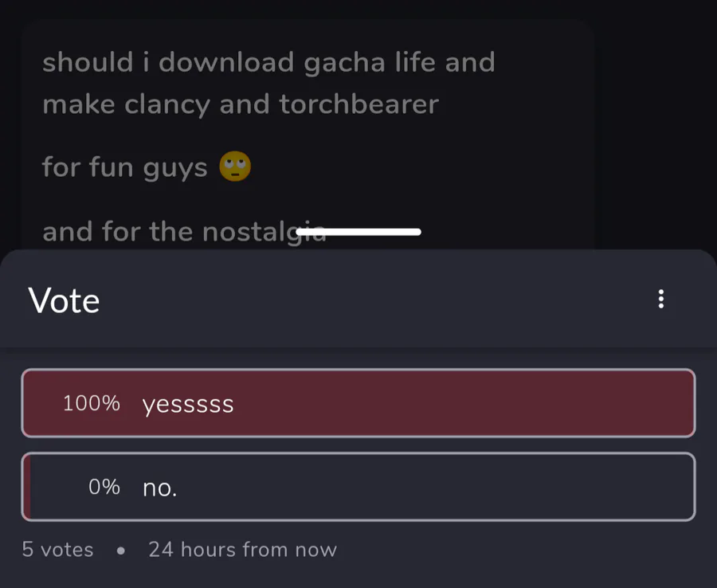Click the bullet separator beside "5 votes"
Viewport: 717px width, 588px height.
click(x=120, y=550)
